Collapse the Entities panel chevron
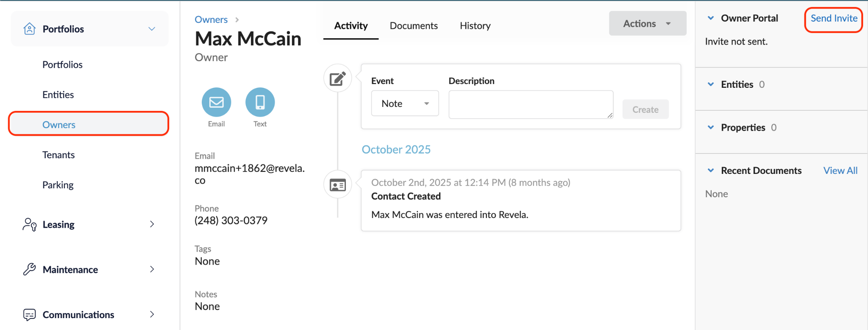This screenshot has width=868, height=330. [x=711, y=84]
